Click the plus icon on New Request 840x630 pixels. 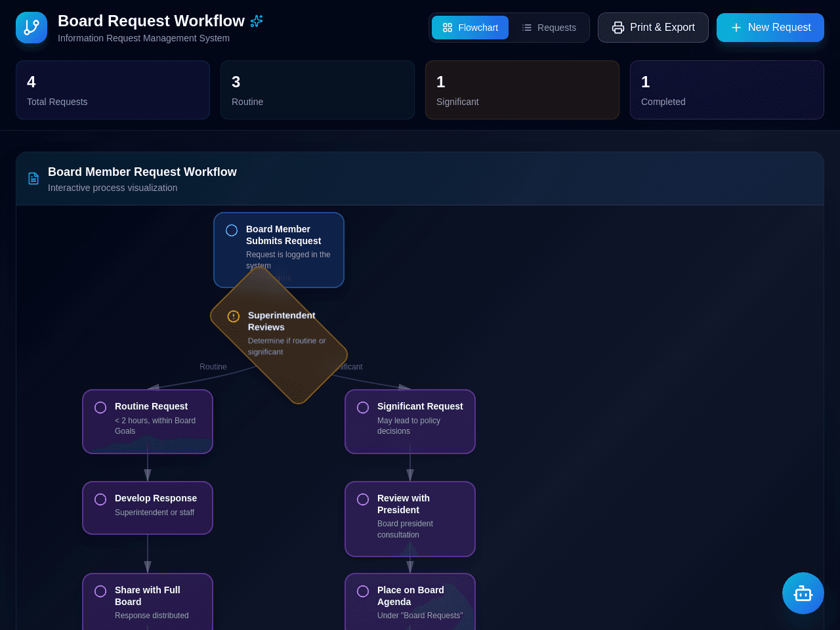[736, 28]
